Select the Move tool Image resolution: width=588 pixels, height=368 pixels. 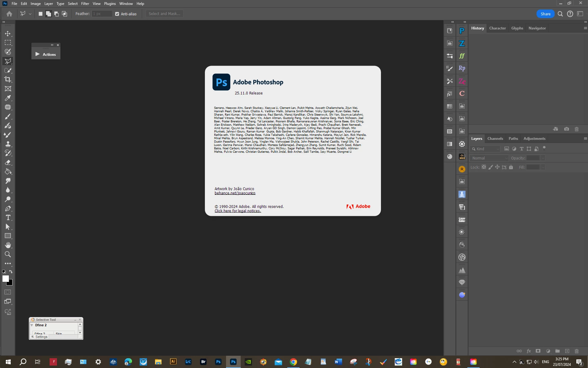[8, 33]
